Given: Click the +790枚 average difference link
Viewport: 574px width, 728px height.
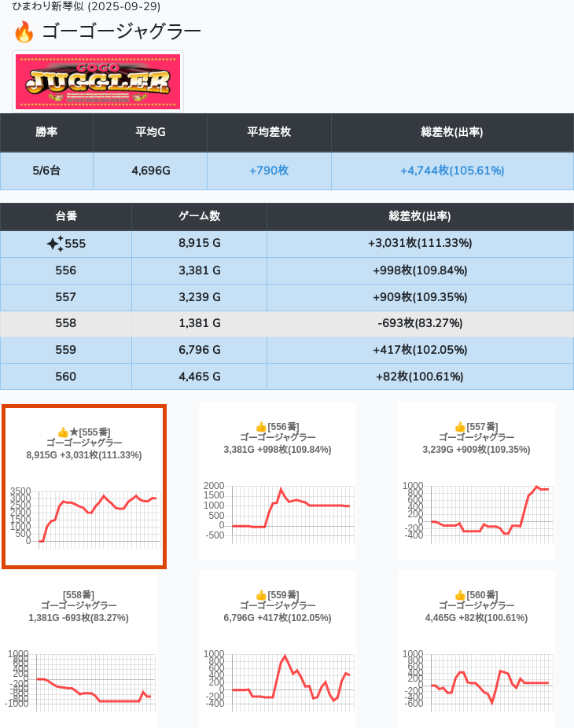Looking at the screenshot, I should point(269,171).
